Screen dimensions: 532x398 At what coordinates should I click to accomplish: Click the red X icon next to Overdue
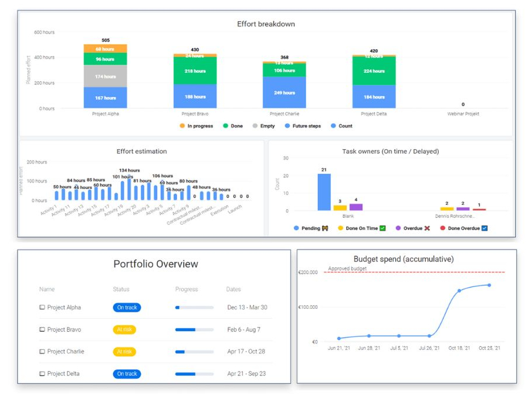coord(426,228)
